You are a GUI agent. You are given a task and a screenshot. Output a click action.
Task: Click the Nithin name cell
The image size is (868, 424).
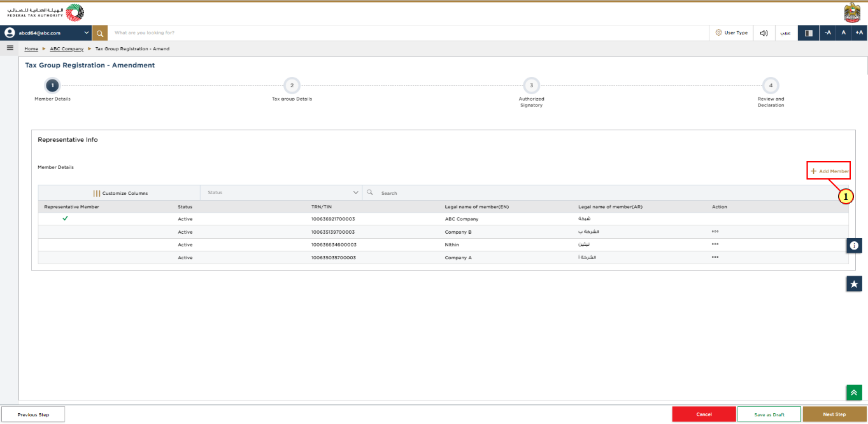(x=452, y=244)
